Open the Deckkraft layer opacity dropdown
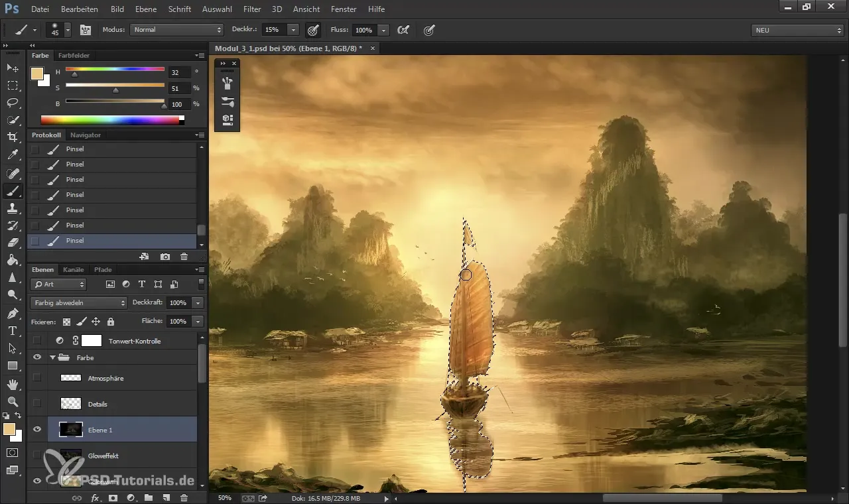This screenshot has width=849, height=504. 198,302
